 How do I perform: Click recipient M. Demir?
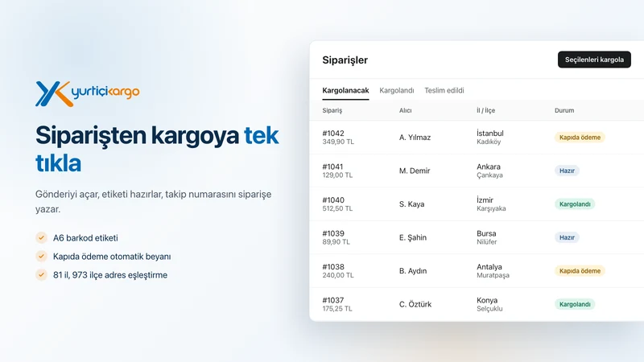point(415,171)
